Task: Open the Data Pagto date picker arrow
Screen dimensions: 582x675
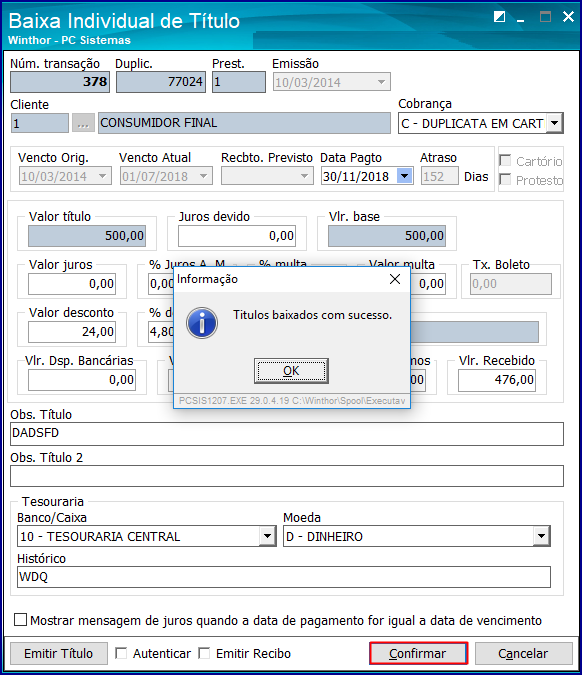Action: 404,176
